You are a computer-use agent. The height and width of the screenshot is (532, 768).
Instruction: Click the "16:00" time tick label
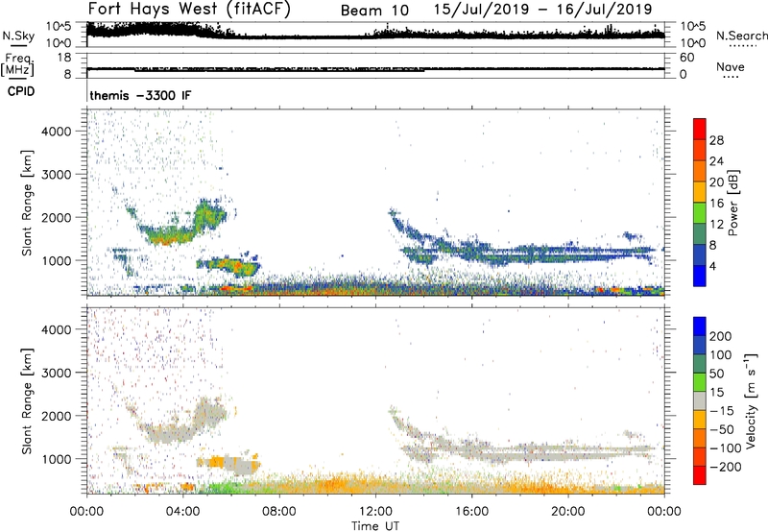(471, 512)
